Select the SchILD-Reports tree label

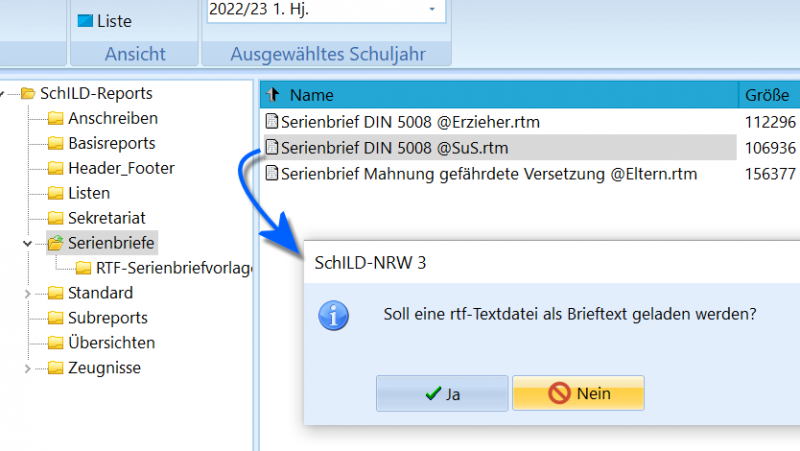pyautogui.click(x=96, y=93)
